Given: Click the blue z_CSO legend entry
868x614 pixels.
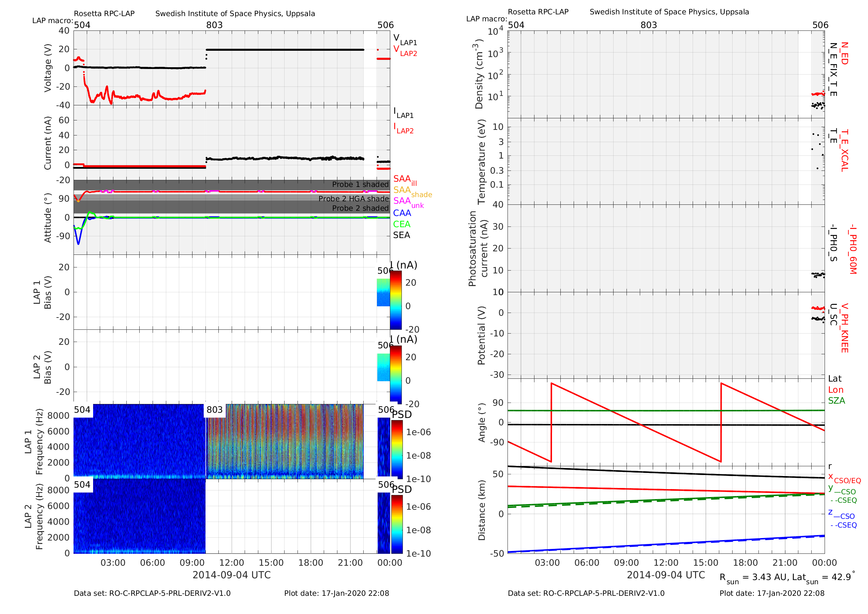Looking at the screenshot, I should click(x=841, y=514).
